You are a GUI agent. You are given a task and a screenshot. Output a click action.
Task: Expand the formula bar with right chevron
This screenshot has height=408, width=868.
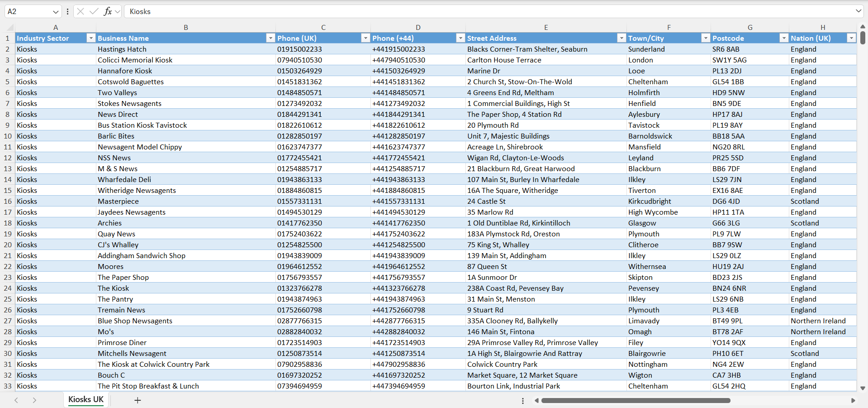coord(858,11)
